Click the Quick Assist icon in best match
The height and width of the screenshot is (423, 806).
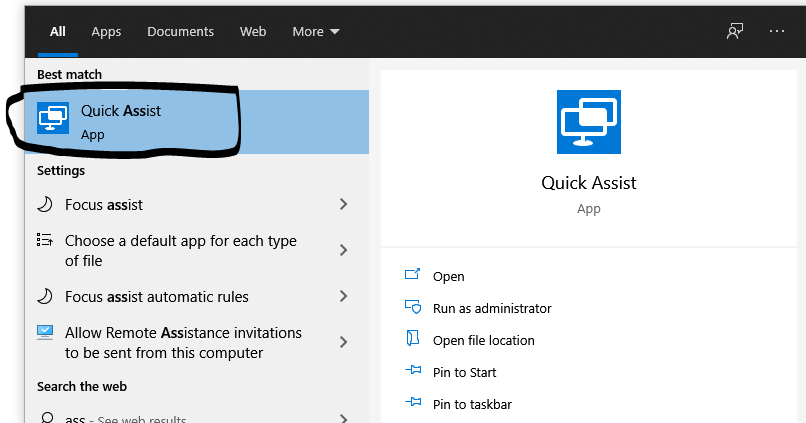coord(53,118)
